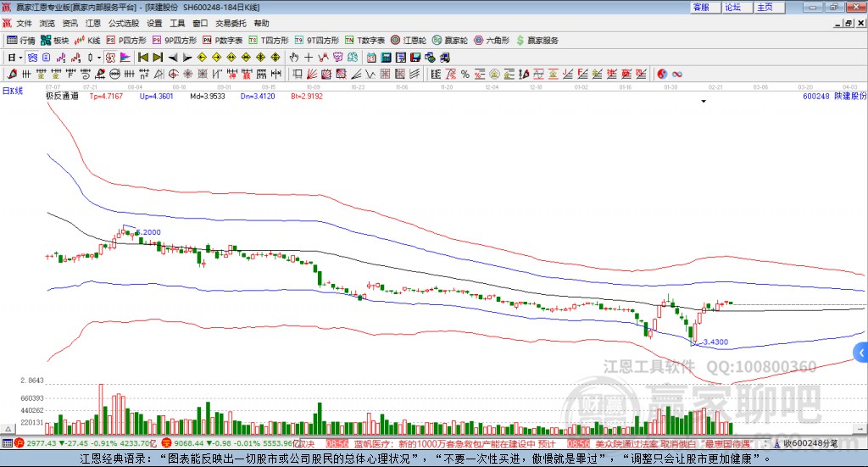The width and height of the screenshot is (868, 467).
Task: Expand the candlestick style dropdown arrow
Action: pos(98,58)
